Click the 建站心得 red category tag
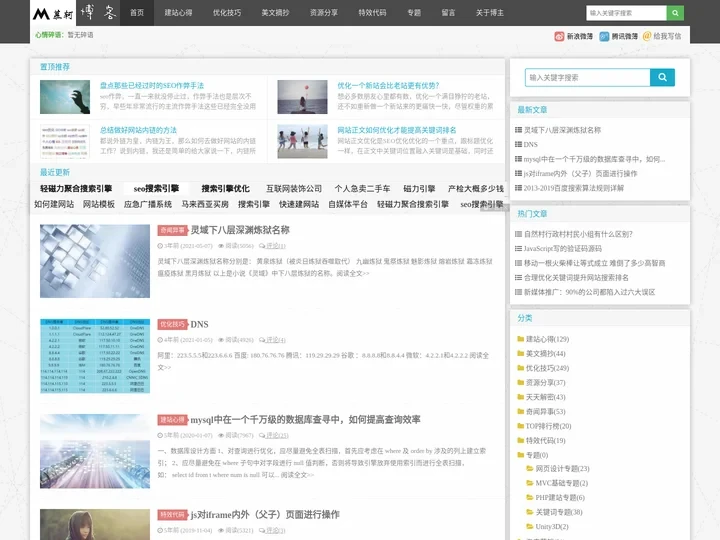The image size is (720, 540). [x=173, y=419]
